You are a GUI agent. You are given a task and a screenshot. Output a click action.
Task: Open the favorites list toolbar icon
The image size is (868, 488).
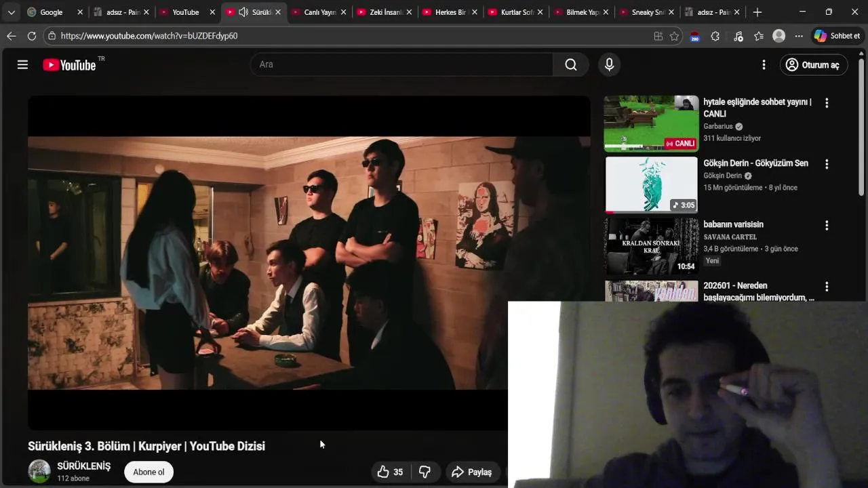click(759, 36)
